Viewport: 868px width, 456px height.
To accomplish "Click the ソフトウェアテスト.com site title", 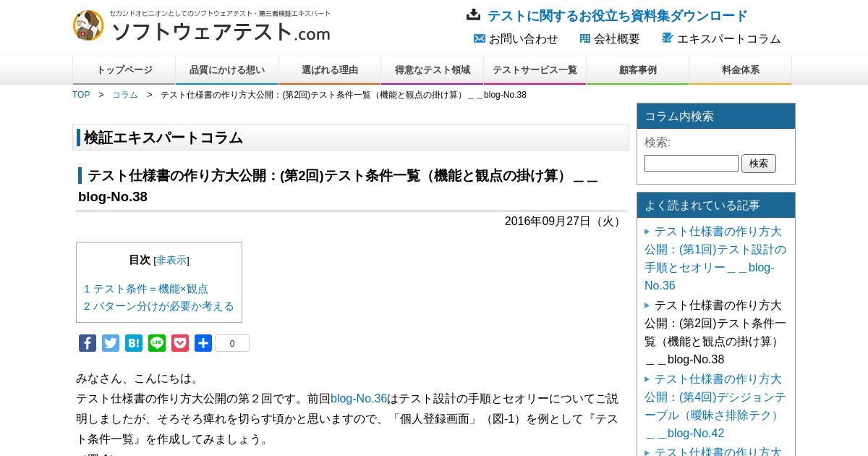I will pos(221,32).
